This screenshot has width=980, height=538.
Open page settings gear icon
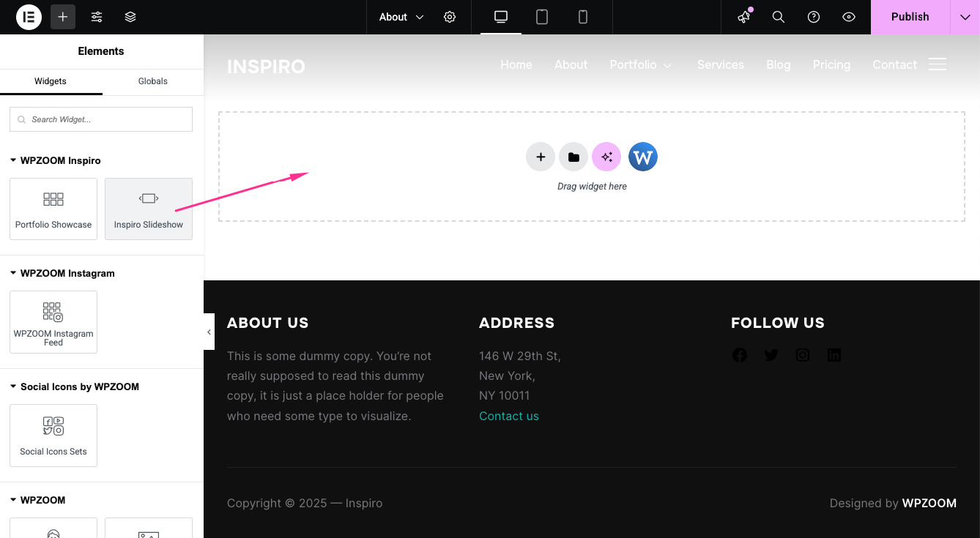click(x=450, y=17)
